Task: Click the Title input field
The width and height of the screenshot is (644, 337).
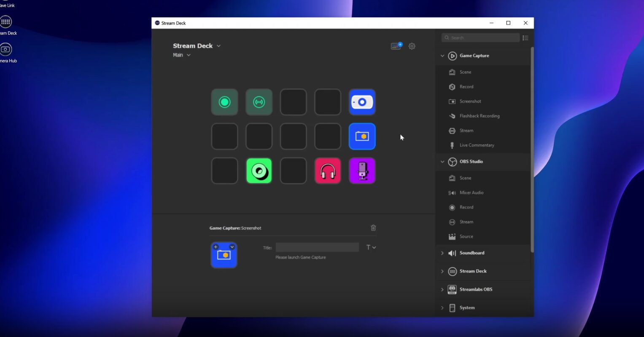Action: pos(317,248)
